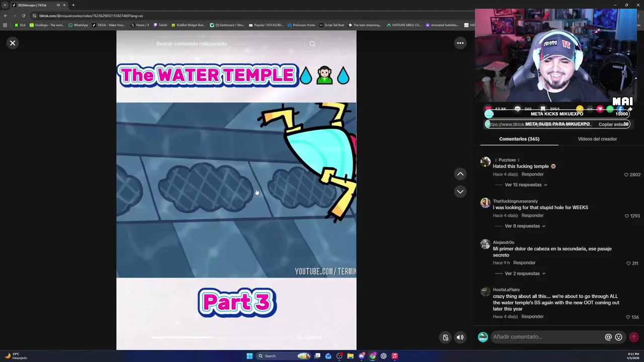This screenshot has height=362, width=644.
Task: Go to the next video arrow
Action: pos(460,192)
